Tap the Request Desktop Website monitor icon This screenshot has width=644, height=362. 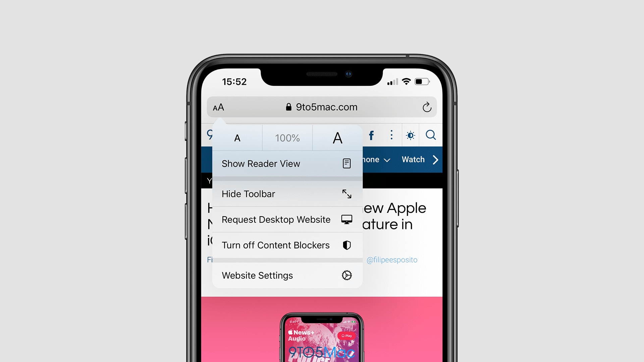[346, 220]
